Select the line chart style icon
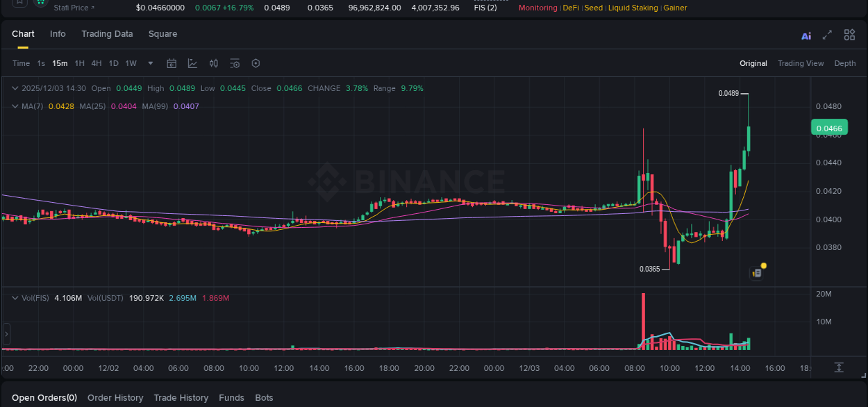 (x=192, y=63)
